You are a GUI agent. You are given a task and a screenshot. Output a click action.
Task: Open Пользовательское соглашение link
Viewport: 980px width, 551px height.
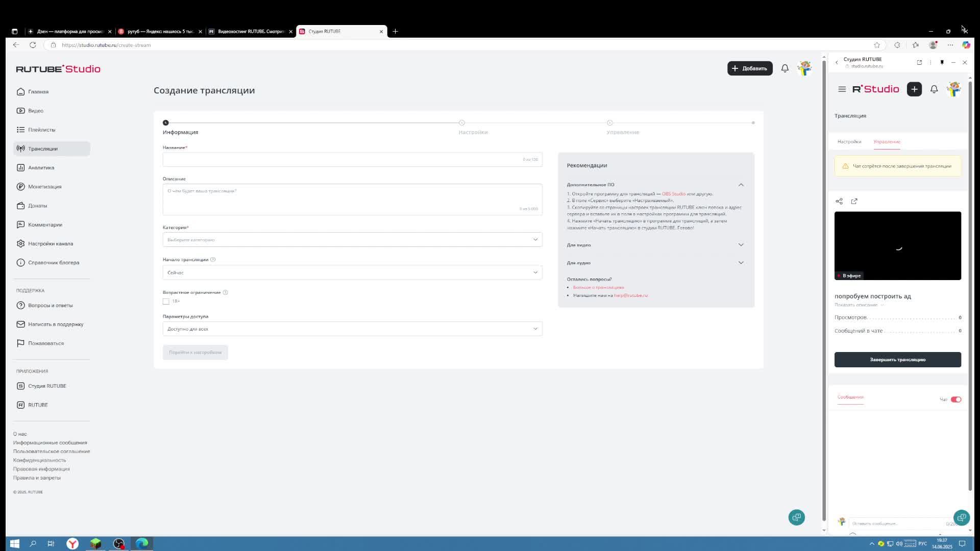tap(52, 452)
